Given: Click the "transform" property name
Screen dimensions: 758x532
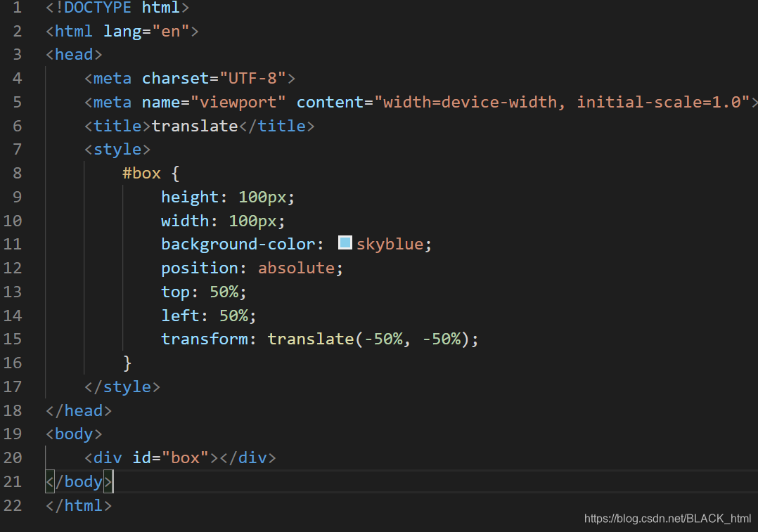Looking at the screenshot, I should point(205,339).
